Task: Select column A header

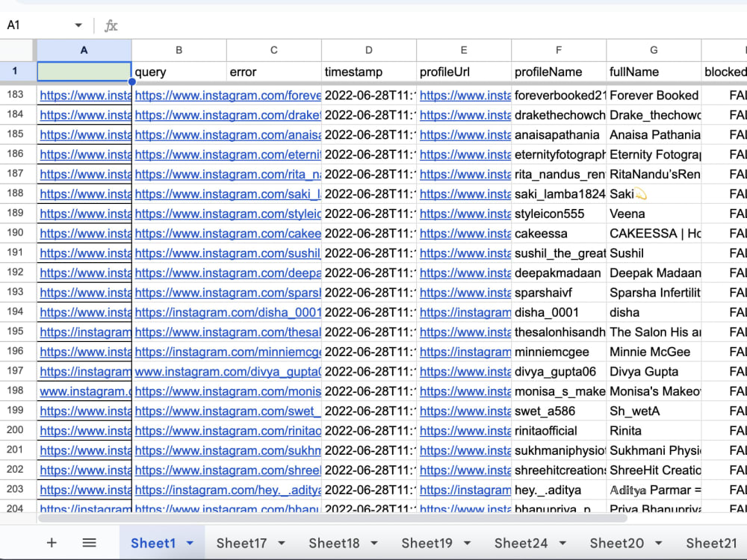Action: tap(84, 51)
